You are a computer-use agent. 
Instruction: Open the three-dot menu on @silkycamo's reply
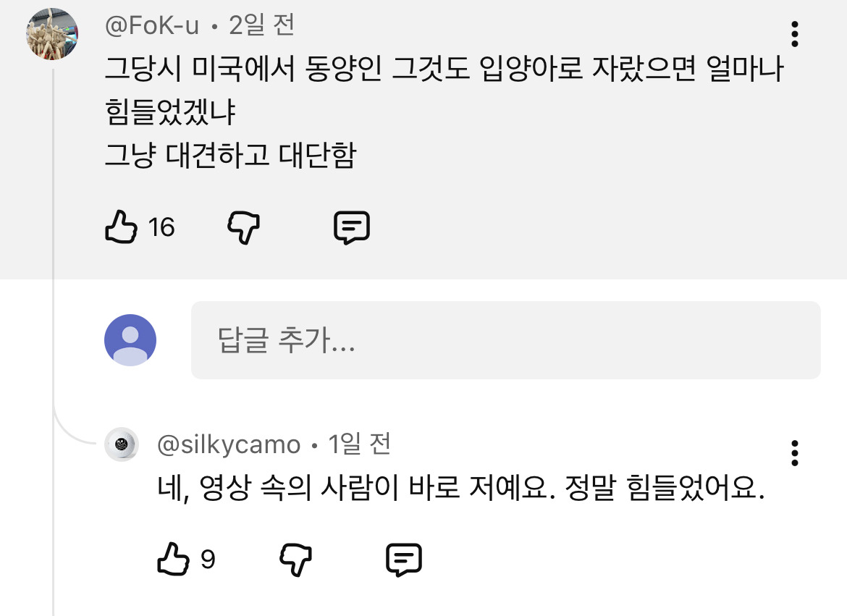point(795,452)
